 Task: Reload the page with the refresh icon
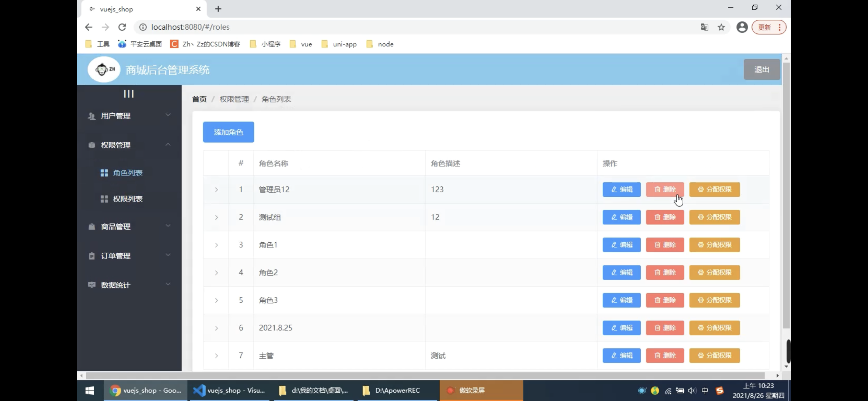pos(122,27)
